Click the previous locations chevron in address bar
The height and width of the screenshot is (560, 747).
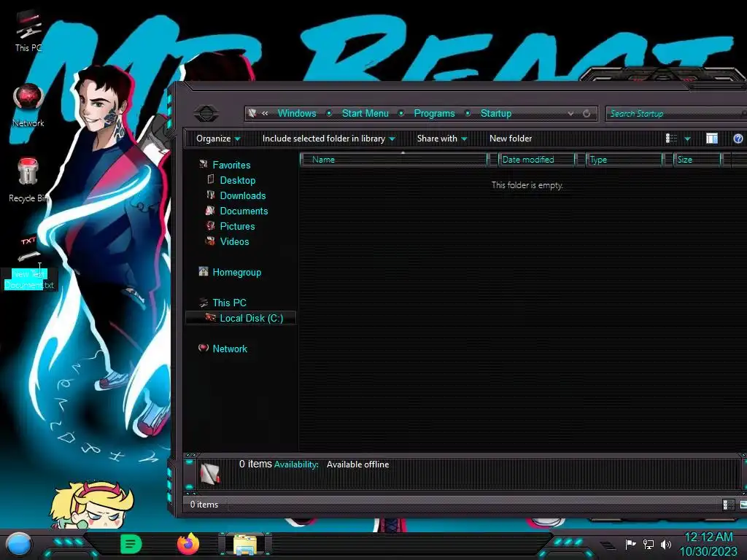(x=265, y=113)
